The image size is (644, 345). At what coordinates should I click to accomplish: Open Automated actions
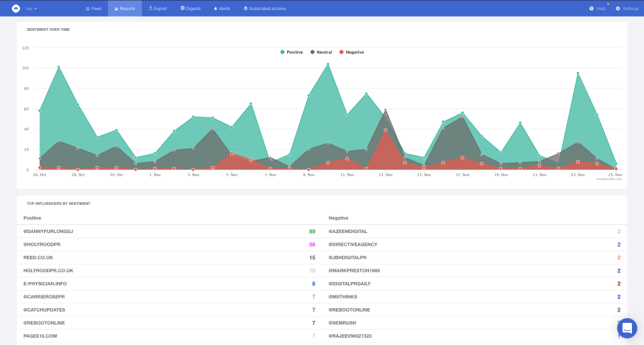click(264, 9)
